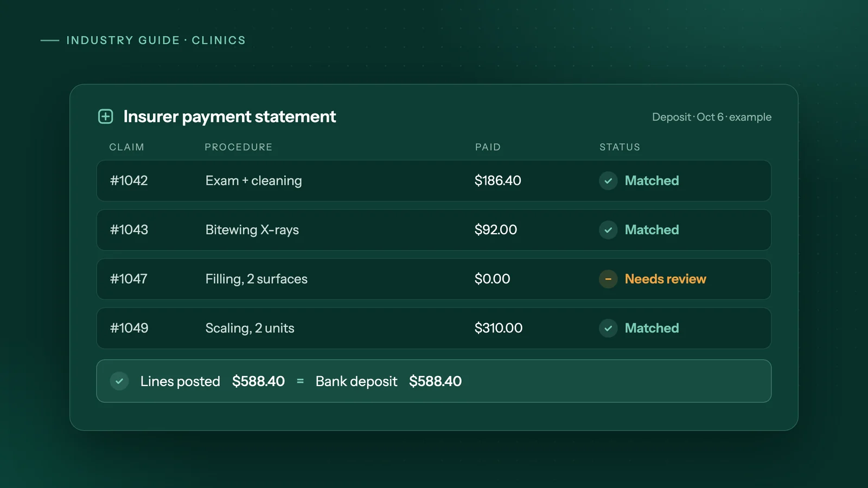Click Matched status for Scaling, 2 units
The height and width of the screenshot is (488, 868).
point(652,328)
